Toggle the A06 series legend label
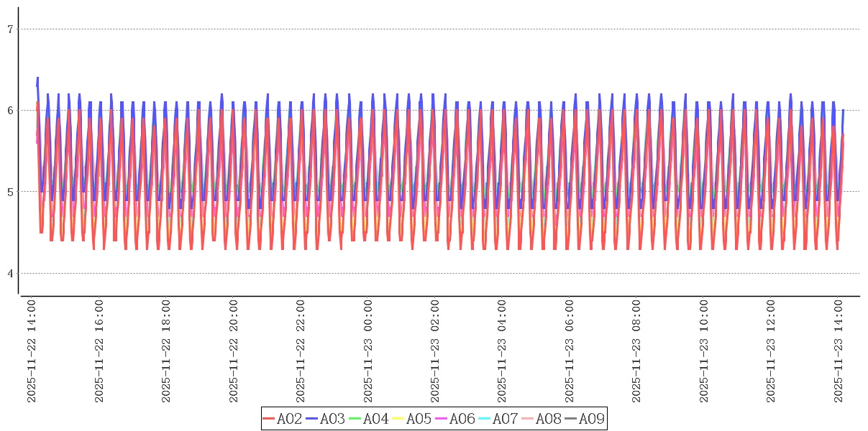The image size is (868, 431). (x=462, y=419)
